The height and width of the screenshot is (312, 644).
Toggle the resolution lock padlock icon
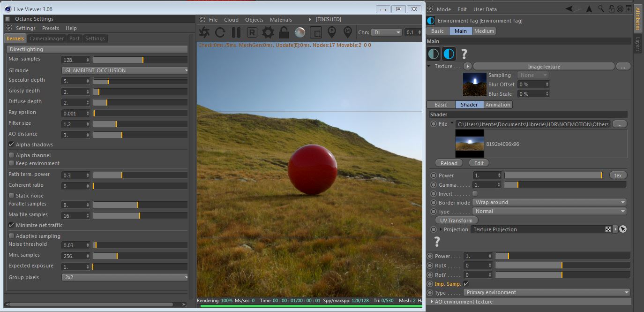pyautogui.click(x=284, y=32)
